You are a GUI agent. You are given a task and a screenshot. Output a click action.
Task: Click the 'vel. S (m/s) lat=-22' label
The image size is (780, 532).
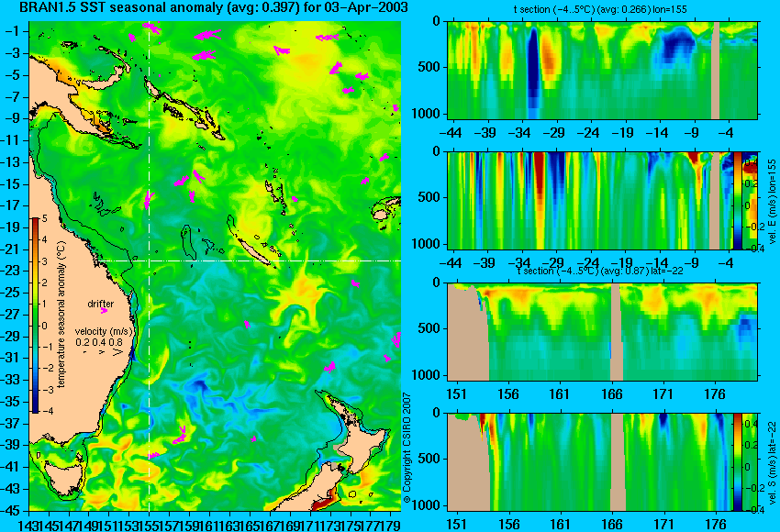773,462
